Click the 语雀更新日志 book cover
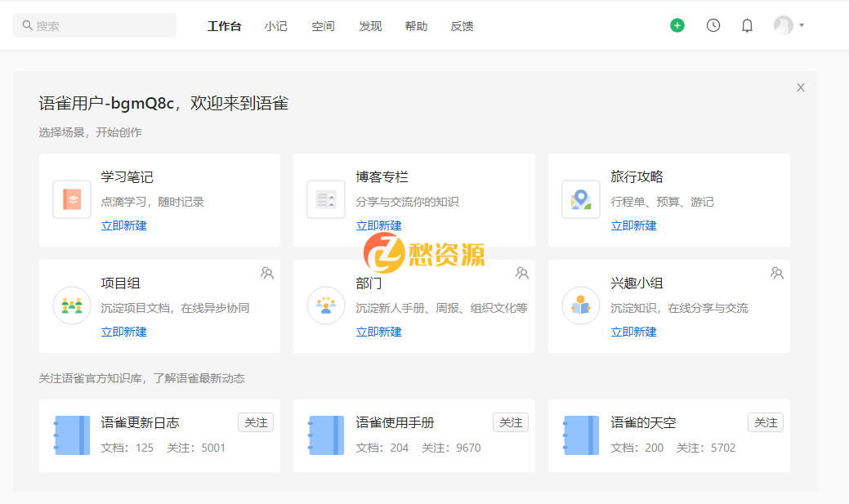 (x=72, y=435)
